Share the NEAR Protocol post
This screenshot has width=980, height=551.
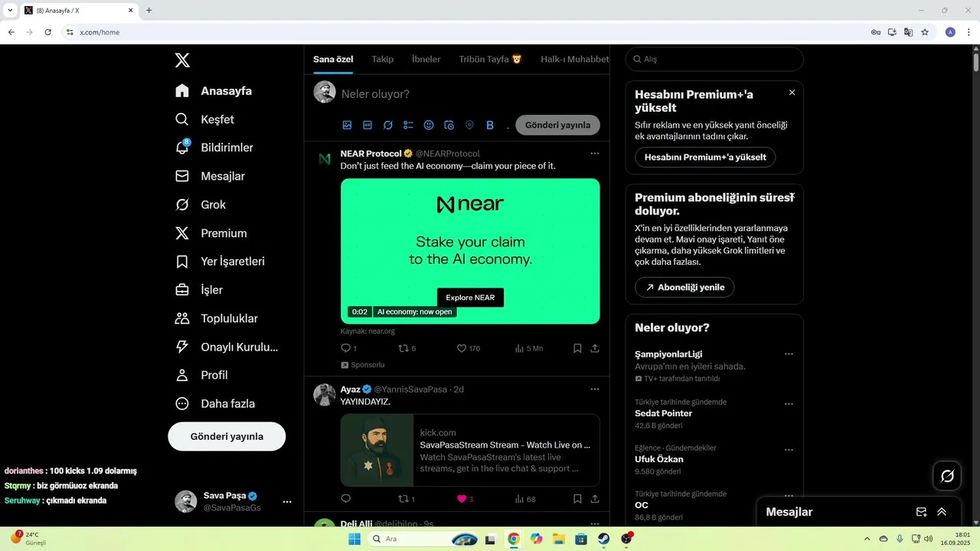[595, 348]
